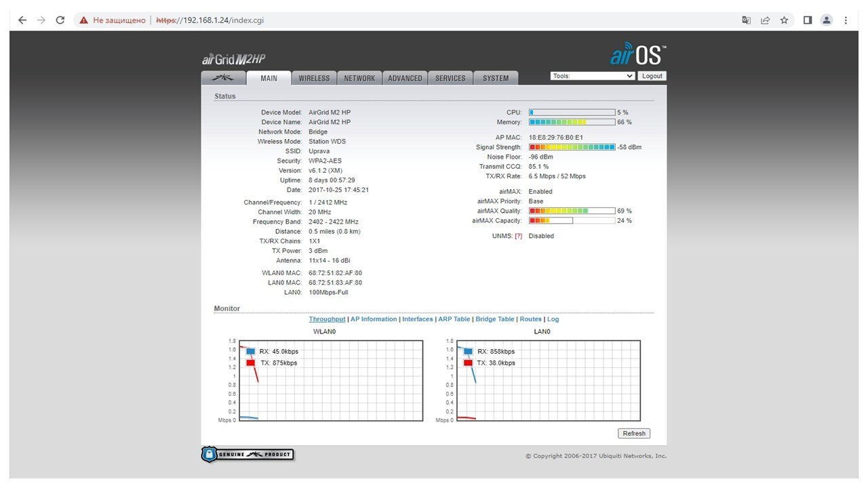Open the browser translate page icon

click(747, 20)
